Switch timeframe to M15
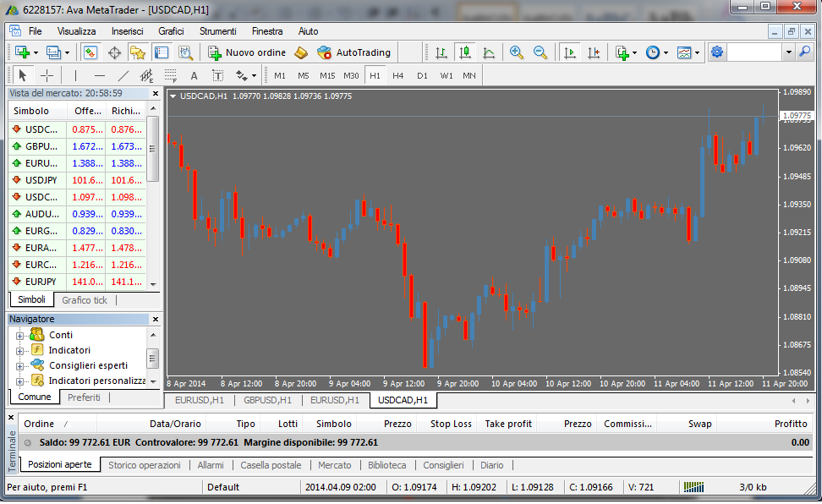Image resolution: width=822 pixels, height=504 pixels. click(327, 75)
